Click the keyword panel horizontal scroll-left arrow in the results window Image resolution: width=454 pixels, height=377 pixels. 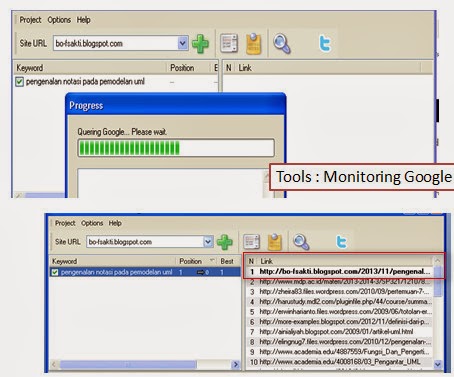54,365
